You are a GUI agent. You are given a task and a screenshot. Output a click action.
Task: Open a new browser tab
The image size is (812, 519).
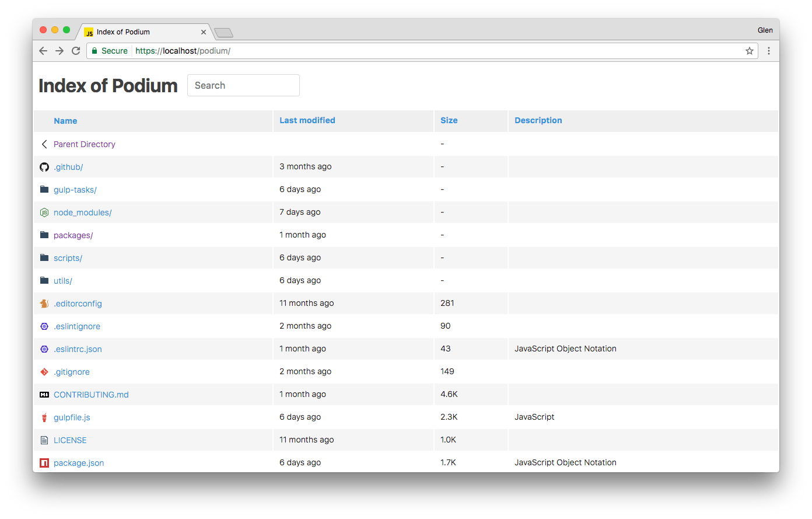click(x=223, y=33)
